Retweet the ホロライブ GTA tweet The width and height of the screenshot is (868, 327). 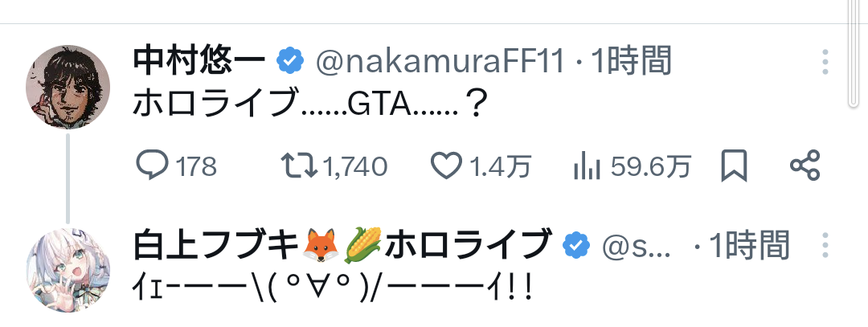click(298, 166)
